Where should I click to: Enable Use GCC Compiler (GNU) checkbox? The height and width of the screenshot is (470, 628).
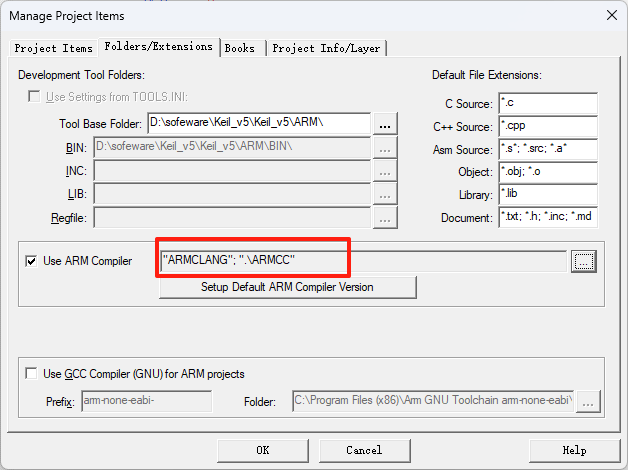31,374
